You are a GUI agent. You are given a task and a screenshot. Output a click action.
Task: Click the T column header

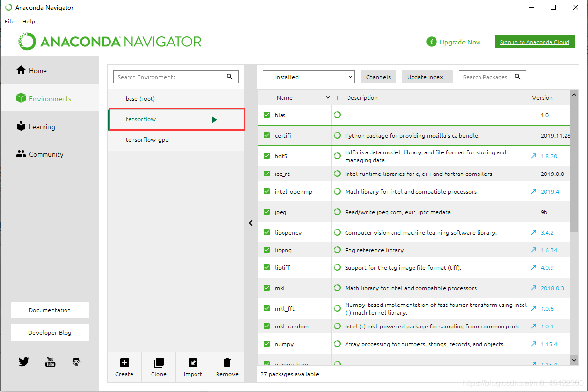pos(337,98)
